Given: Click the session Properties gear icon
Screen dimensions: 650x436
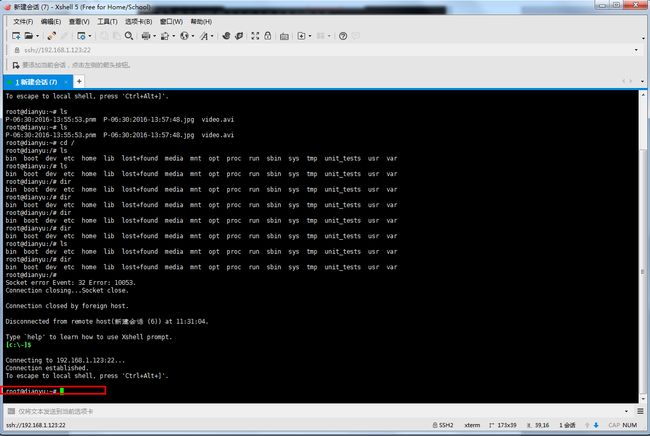Looking at the screenshot, I should [x=81, y=36].
